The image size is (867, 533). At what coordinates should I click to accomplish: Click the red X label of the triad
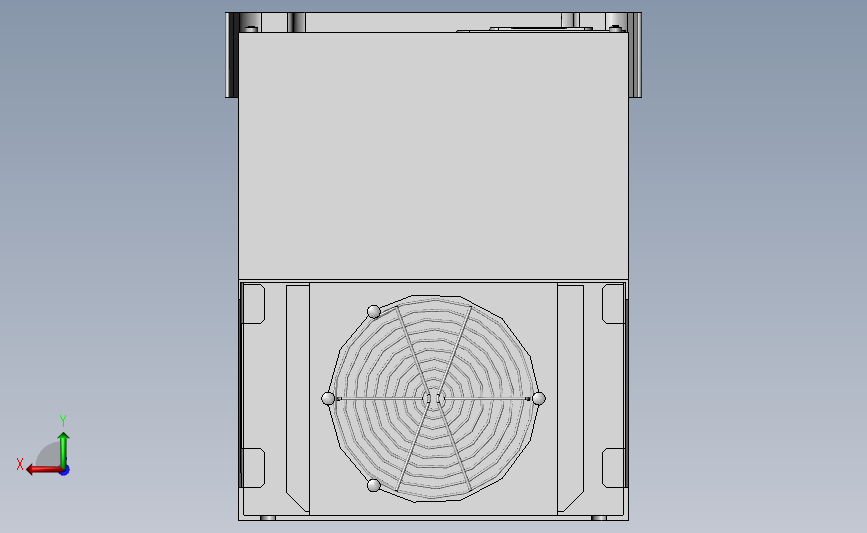click(x=20, y=464)
